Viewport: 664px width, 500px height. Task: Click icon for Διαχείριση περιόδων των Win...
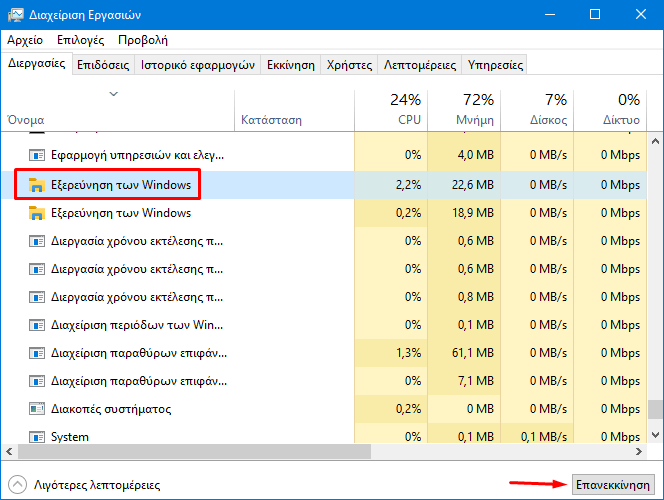pyautogui.click(x=37, y=325)
